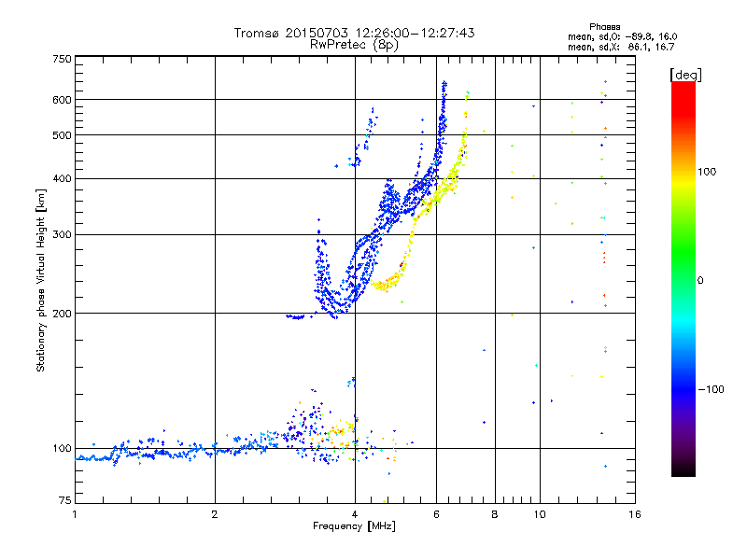
Task: Click the '1' frequency axis tick label
Action: point(75,514)
